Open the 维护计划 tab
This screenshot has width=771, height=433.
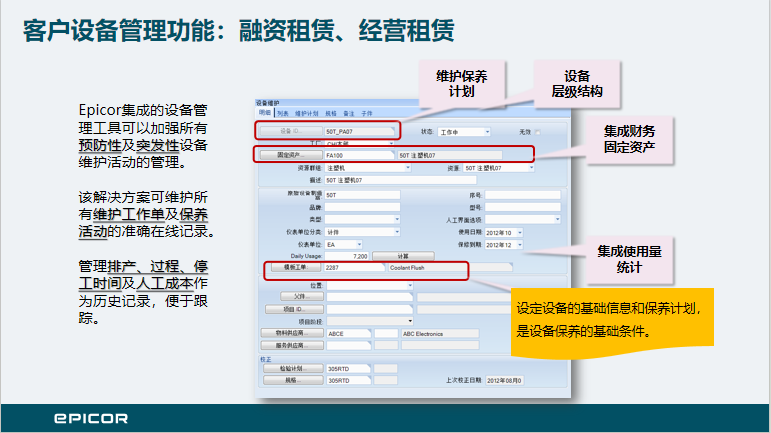(x=306, y=114)
